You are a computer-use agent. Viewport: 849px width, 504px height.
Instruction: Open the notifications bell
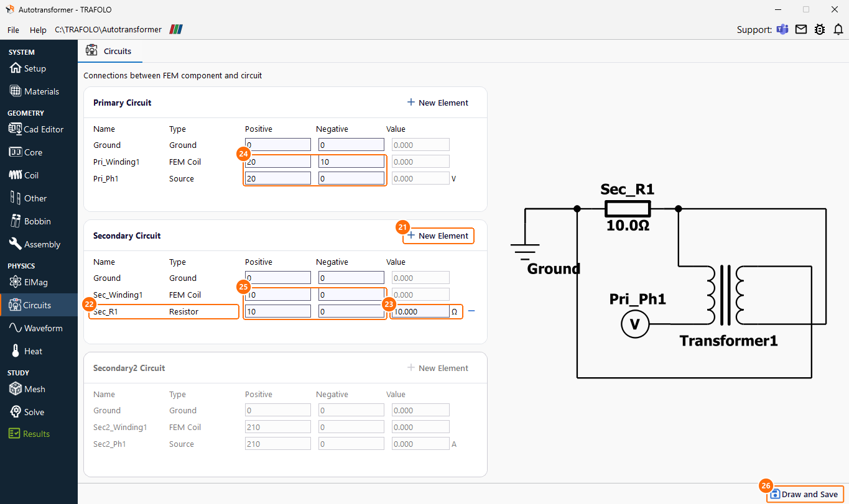pyautogui.click(x=838, y=29)
